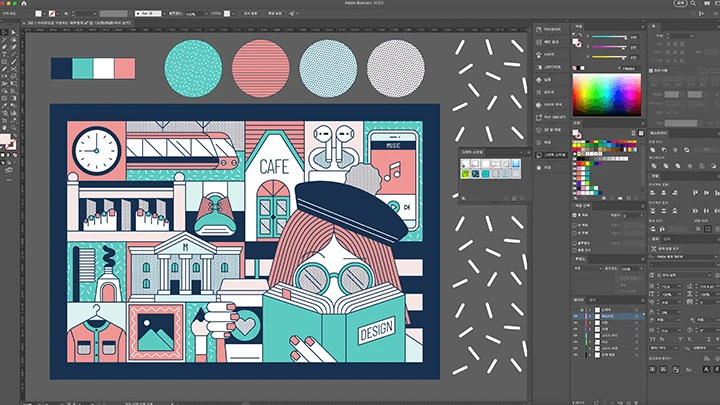The width and height of the screenshot is (720, 405).
Task: Click the Exclude shape mode icon
Action: point(686,150)
